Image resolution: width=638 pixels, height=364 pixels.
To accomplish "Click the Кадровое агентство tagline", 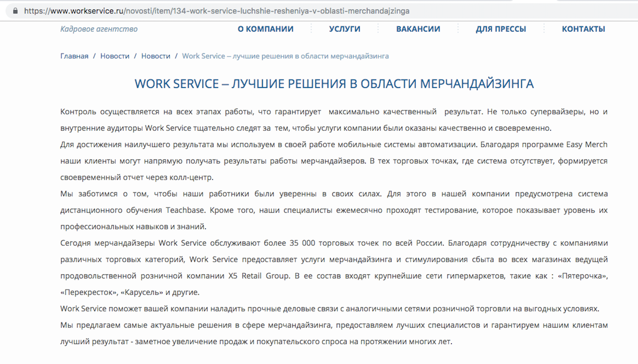I will pos(99,29).
